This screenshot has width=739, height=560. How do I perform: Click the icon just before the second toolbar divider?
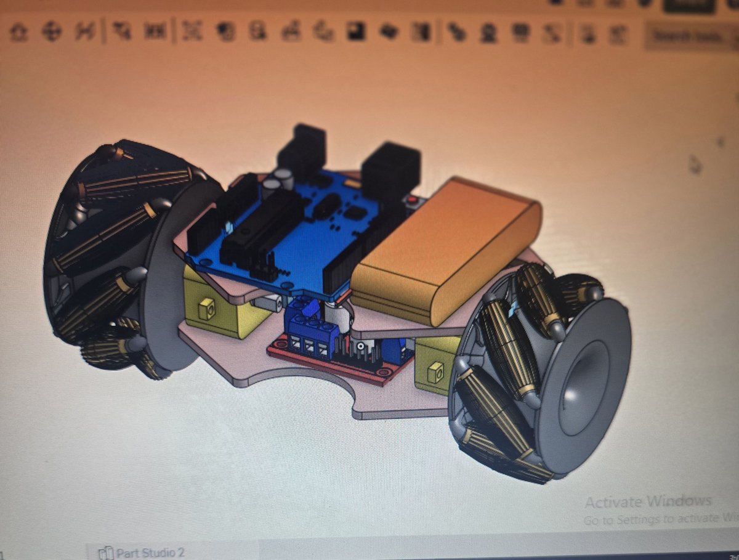pos(154,31)
